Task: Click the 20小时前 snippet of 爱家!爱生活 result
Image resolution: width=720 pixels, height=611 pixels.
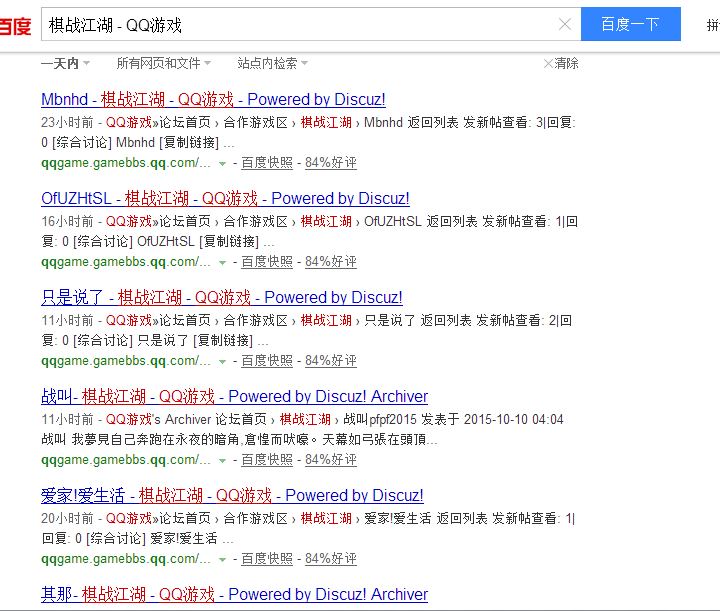Action: [308, 528]
